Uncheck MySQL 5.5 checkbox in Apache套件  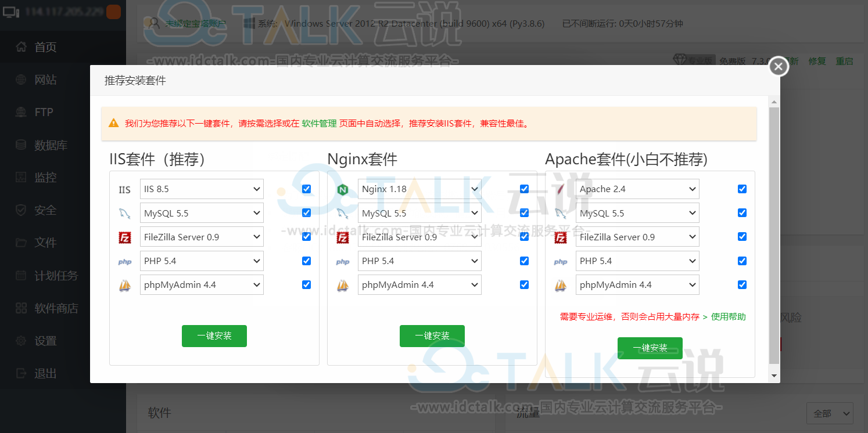(742, 213)
